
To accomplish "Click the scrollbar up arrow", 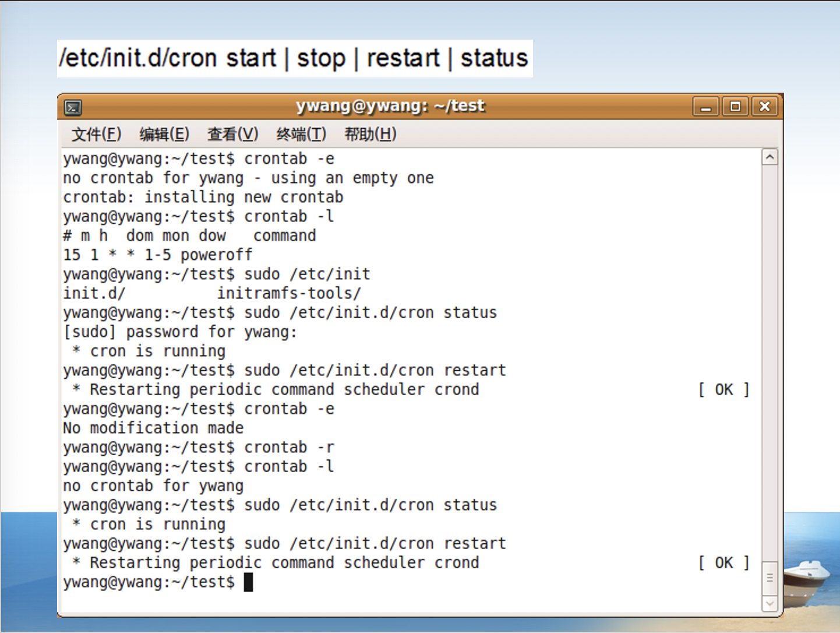I will tap(770, 157).
